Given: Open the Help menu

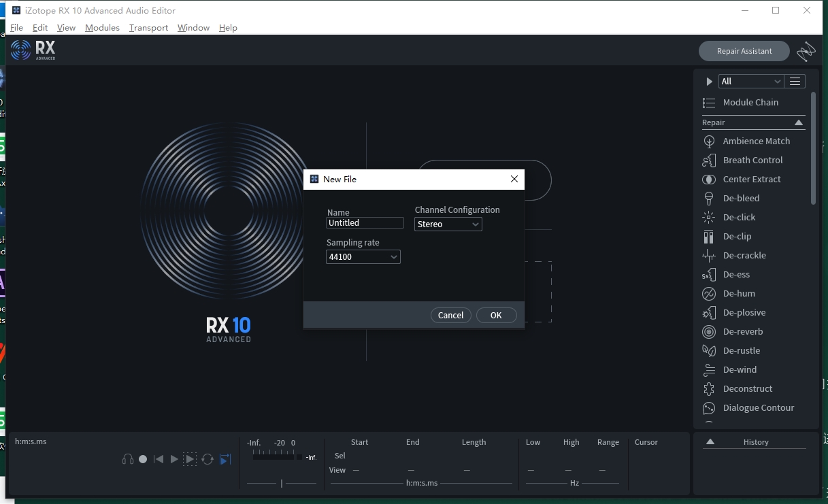Looking at the screenshot, I should [x=228, y=28].
